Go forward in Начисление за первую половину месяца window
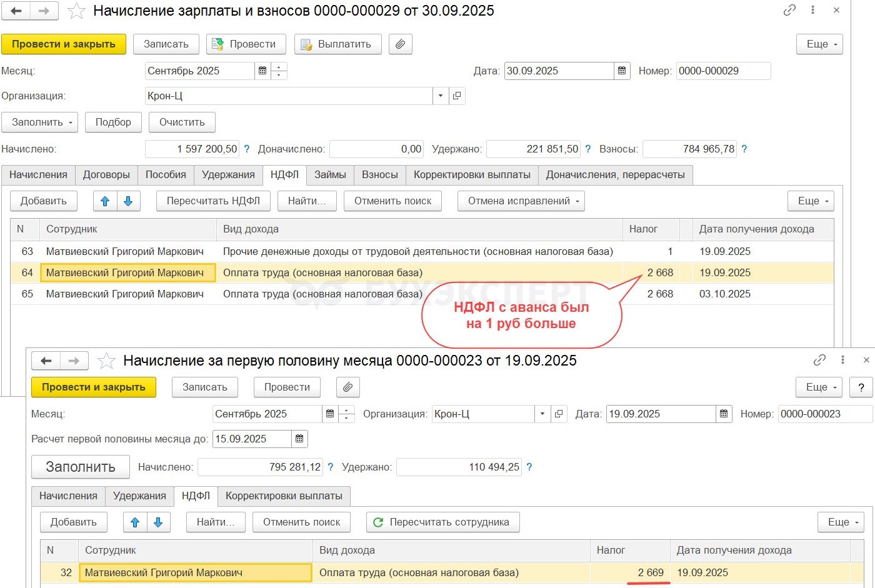The image size is (875, 588). (74, 361)
